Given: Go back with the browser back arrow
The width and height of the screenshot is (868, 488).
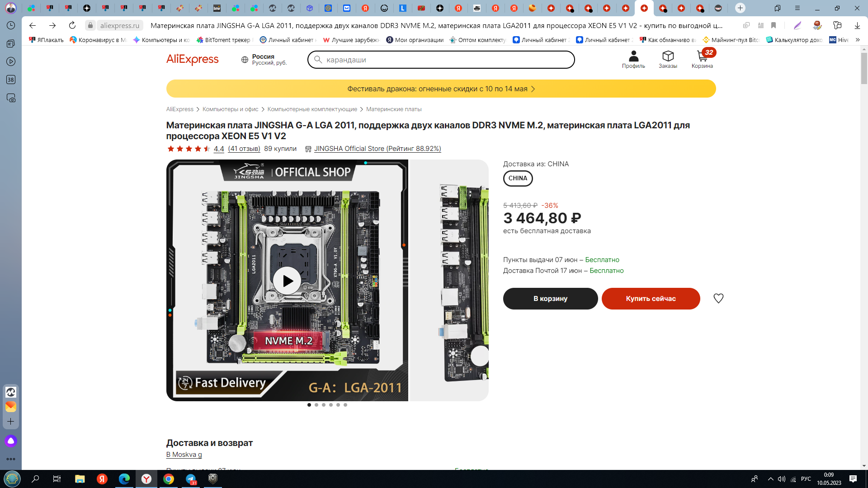Looking at the screenshot, I should tap(33, 25).
